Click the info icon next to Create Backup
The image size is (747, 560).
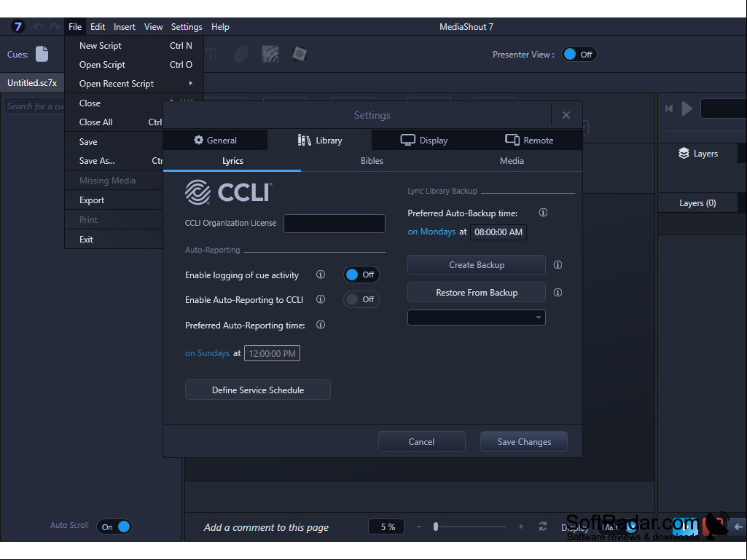tap(558, 265)
